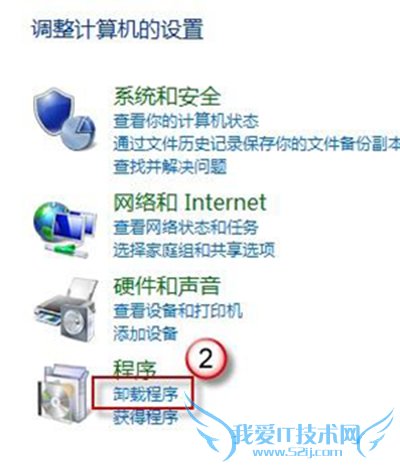This screenshot has height=467, width=400.
Task: Click the www.52ij.com watermark URL
Action: (x=297, y=452)
